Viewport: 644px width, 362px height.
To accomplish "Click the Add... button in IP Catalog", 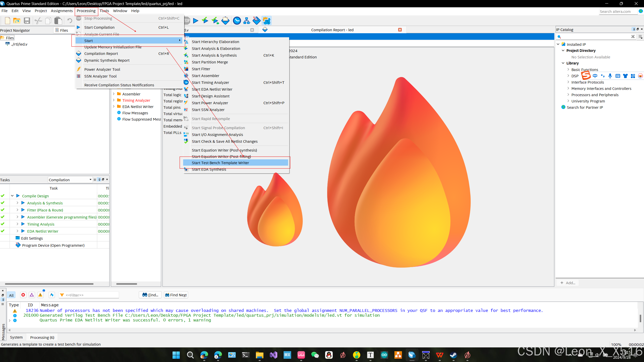I will [568, 283].
